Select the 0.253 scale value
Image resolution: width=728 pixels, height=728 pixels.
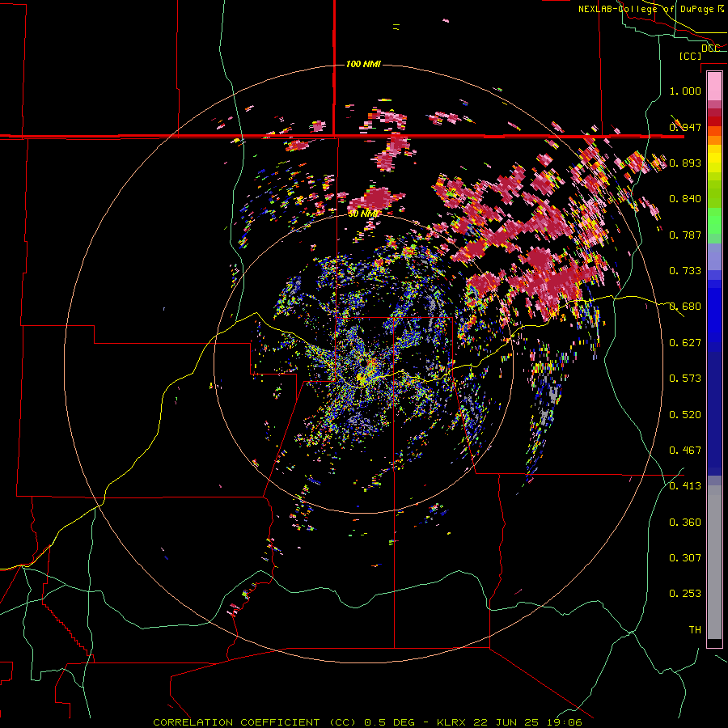[x=685, y=594]
